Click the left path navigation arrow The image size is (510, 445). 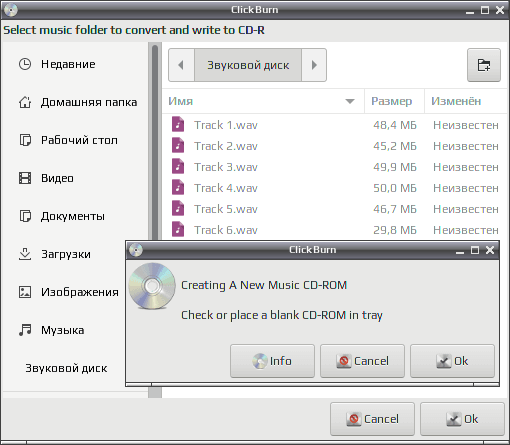pyautogui.click(x=181, y=65)
